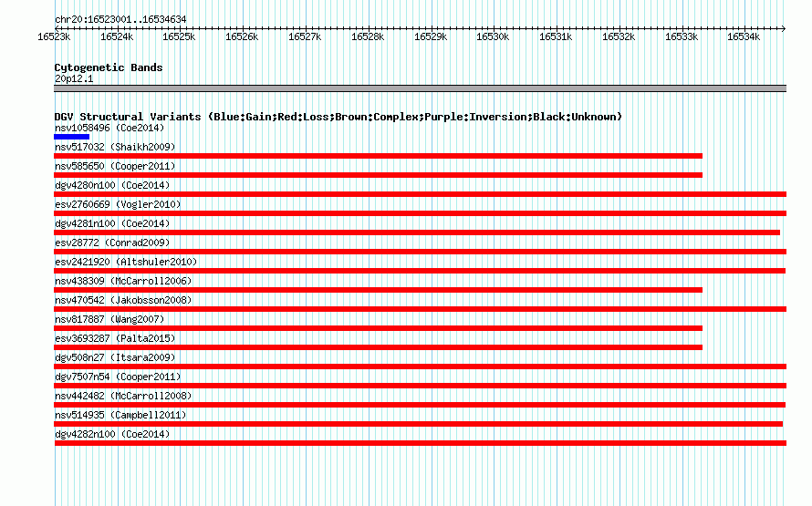The height and width of the screenshot is (506, 812).
Task: Open the esv2421920 (Altshuler2010) variant label
Action: tap(126, 262)
